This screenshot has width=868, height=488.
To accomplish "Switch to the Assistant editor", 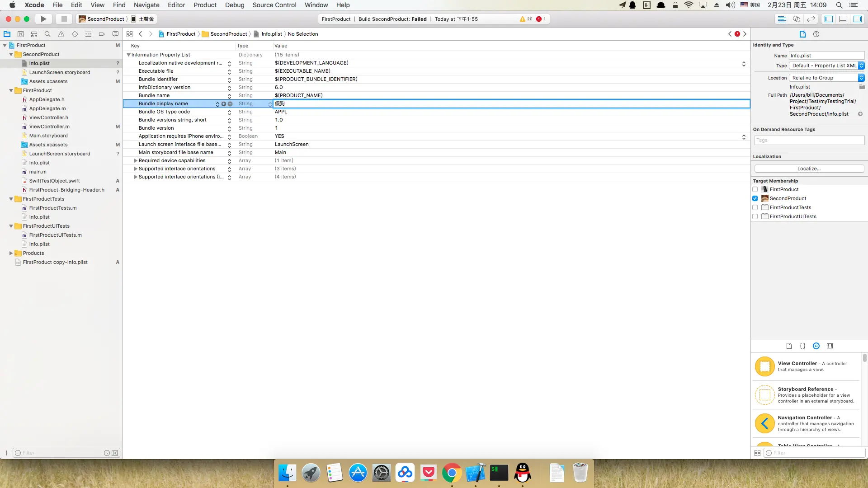I will pyautogui.click(x=797, y=19).
